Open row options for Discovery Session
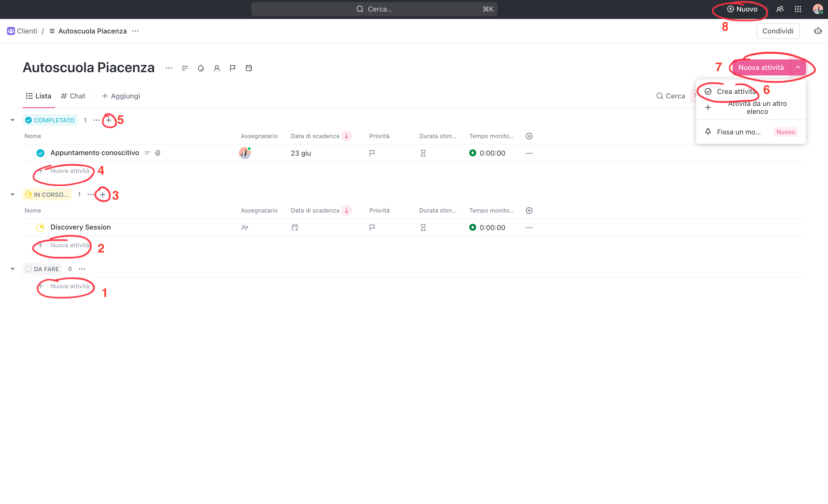 pyautogui.click(x=529, y=228)
